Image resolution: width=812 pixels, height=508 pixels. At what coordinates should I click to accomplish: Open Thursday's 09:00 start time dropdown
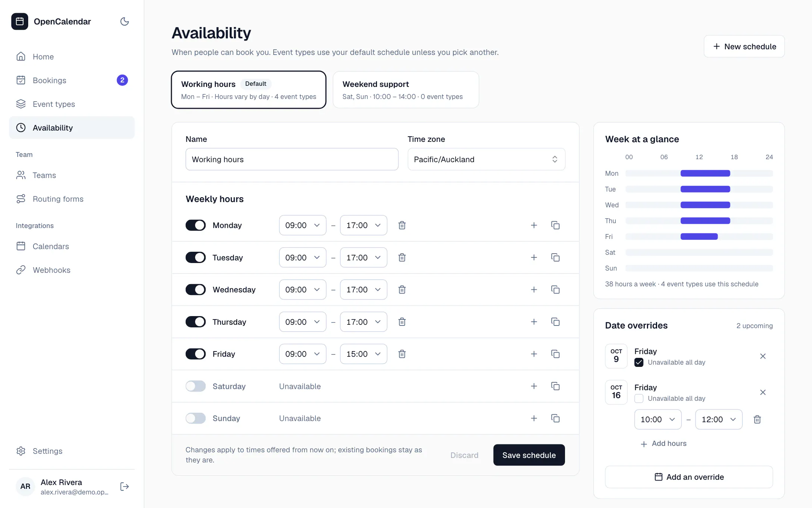303,322
